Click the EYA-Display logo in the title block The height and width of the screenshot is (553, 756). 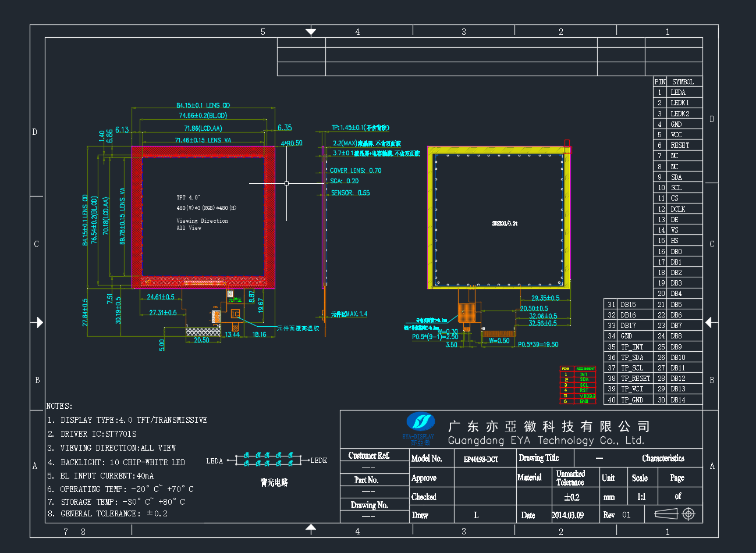click(x=419, y=429)
